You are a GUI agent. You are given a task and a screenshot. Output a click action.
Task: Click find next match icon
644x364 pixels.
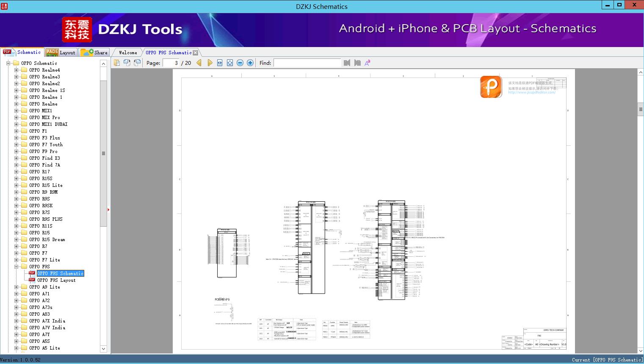tap(357, 63)
